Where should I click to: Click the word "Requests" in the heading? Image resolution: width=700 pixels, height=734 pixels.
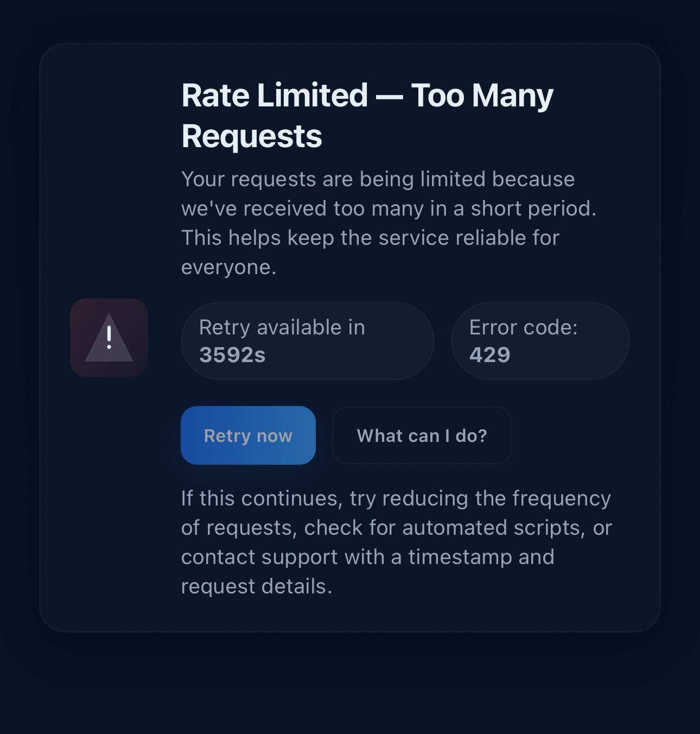coord(252,136)
